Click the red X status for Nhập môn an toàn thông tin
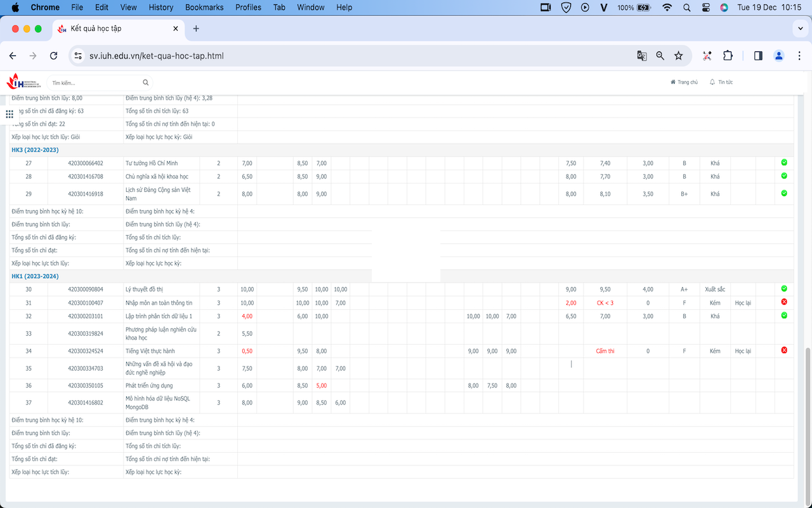 pyautogui.click(x=784, y=302)
